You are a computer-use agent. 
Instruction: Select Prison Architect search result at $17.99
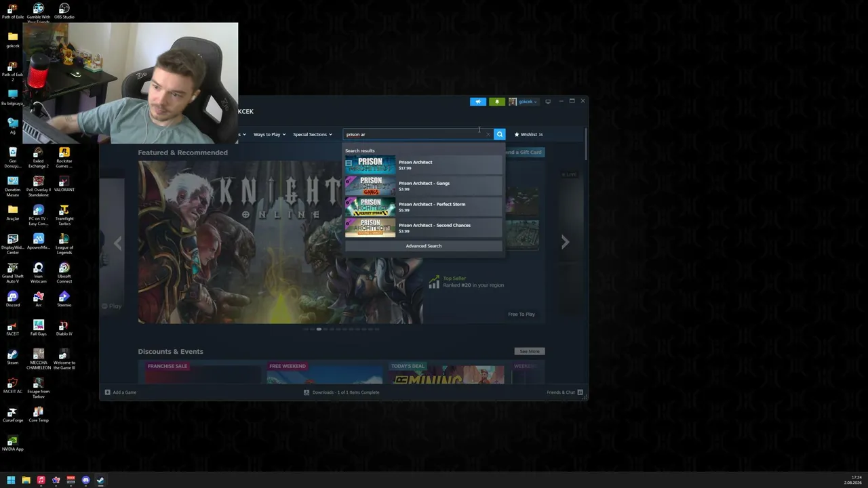click(424, 165)
